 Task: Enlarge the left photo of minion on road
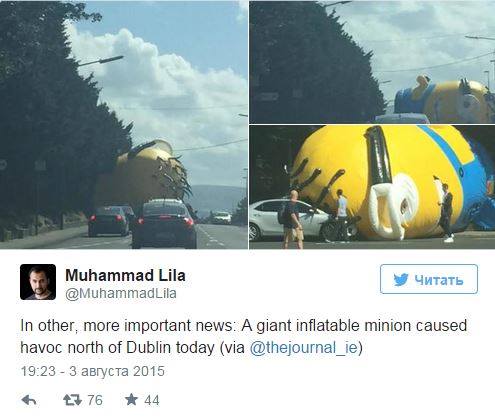click(124, 124)
